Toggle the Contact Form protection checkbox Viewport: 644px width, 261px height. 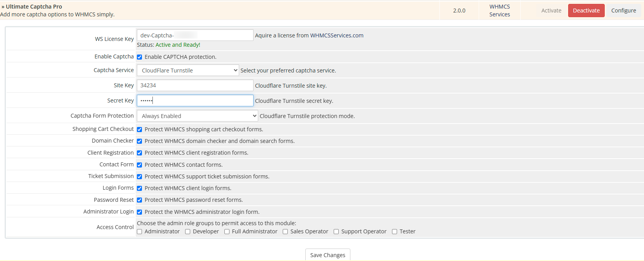[x=140, y=165]
